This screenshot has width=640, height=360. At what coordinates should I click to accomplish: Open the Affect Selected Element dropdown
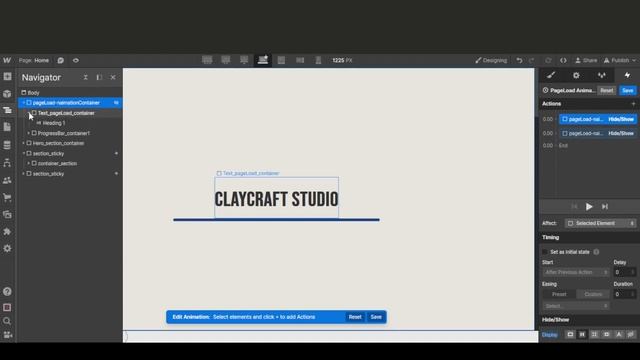pyautogui.click(x=600, y=223)
